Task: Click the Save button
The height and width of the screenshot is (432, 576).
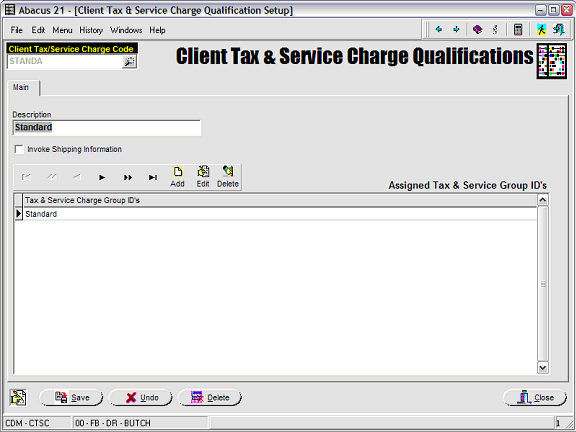Action: (x=71, y=397)
